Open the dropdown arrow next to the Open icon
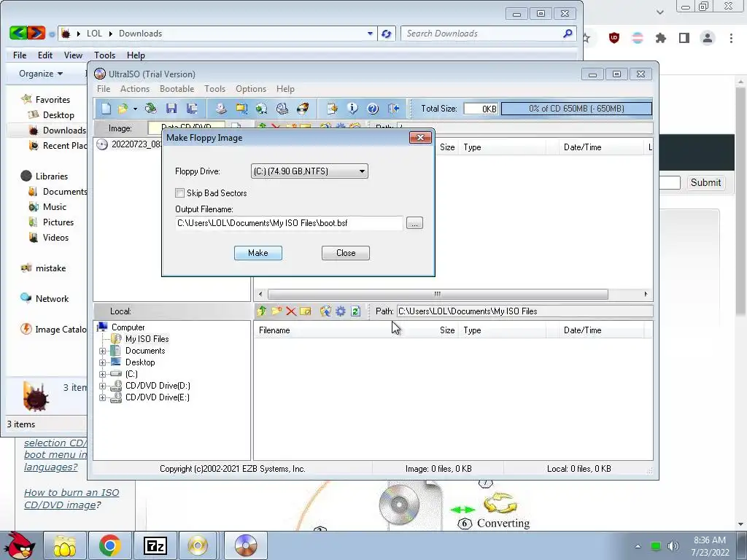 point(135,109)
